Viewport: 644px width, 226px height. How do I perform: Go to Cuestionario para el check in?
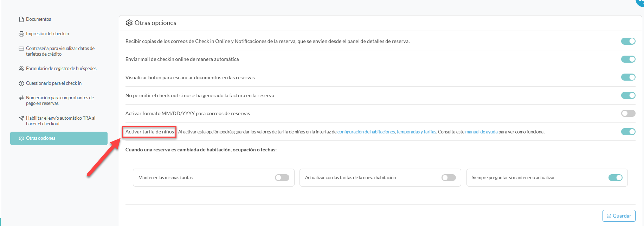pyautogui.click(x=53, y=83)
